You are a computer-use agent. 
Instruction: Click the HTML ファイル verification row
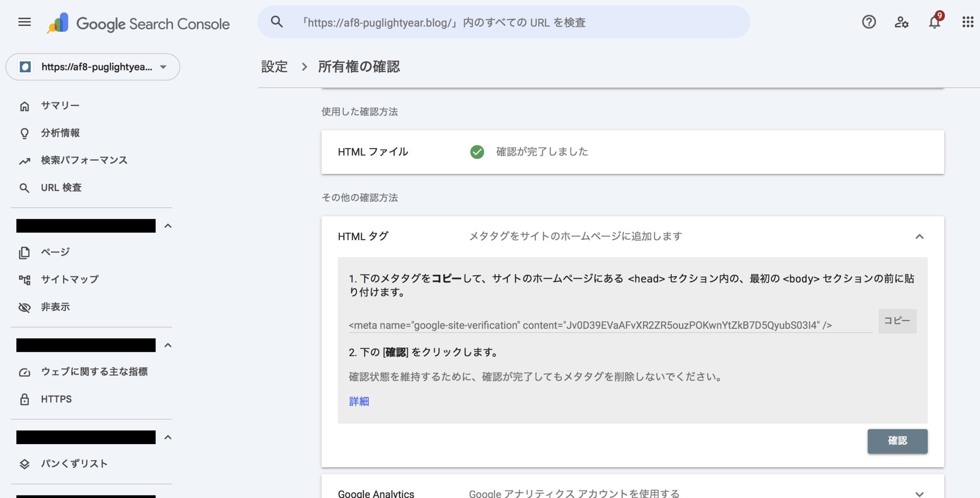[632, 152]
